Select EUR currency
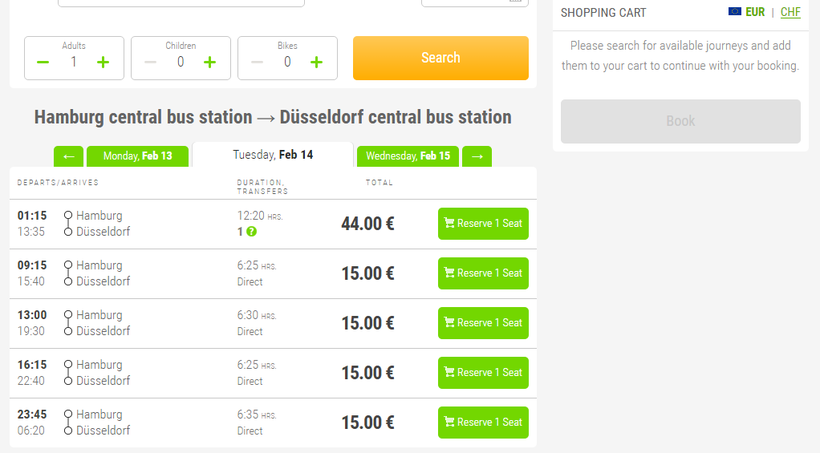Screen dimensions: 820x453 (748, 12)
